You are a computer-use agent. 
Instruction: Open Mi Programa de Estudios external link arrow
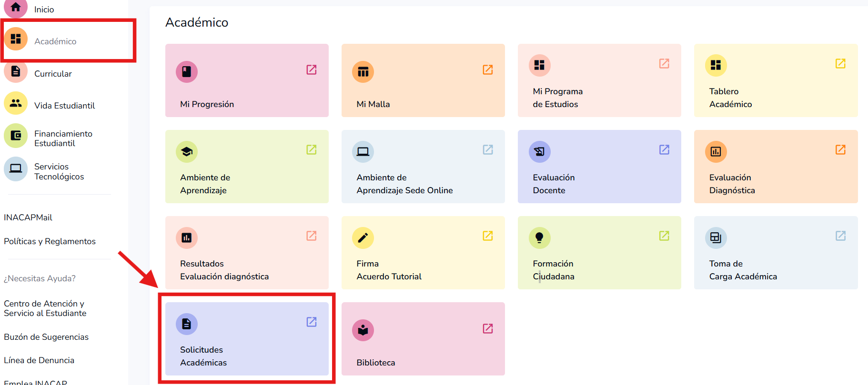664,63
